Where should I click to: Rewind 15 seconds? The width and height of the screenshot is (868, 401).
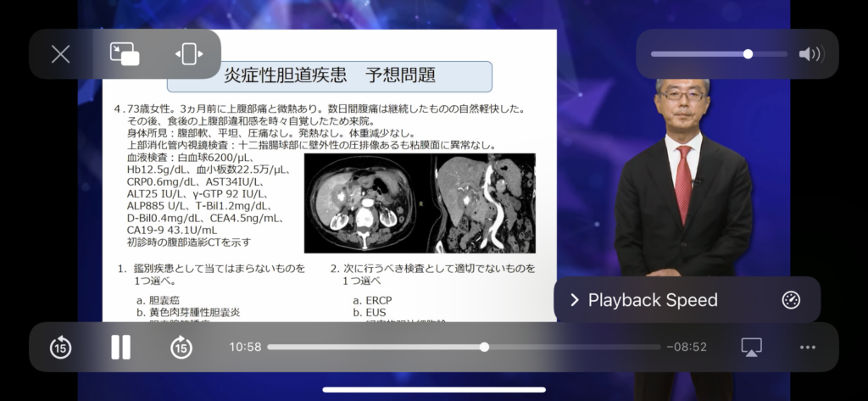pos(60,347)
